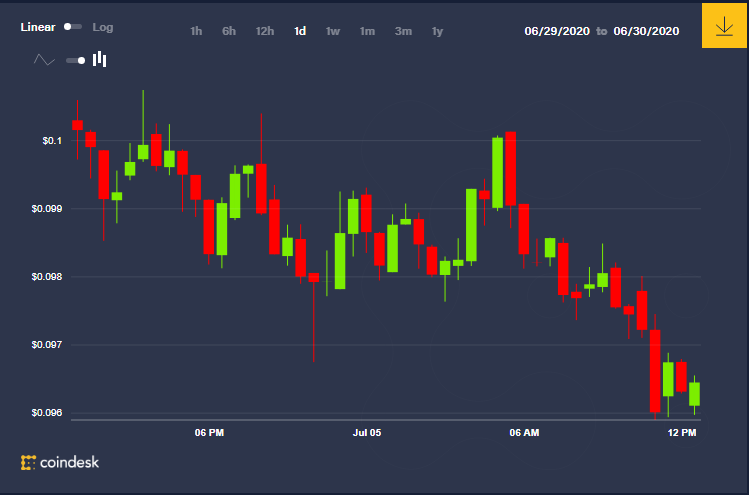Viewport: 749px width, 495px height.
Task: Click the Linear scale label
Action: pos(38,27)
